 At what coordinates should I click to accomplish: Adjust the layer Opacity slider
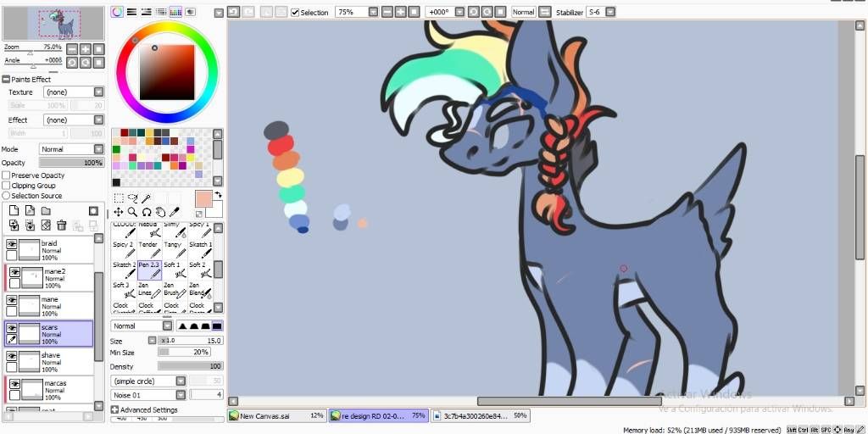(x=71, y=163)
